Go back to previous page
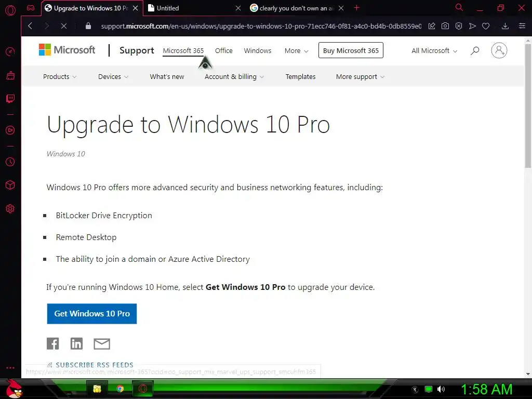This screenshot has height=399, width=532. click(x=30, y=26)
